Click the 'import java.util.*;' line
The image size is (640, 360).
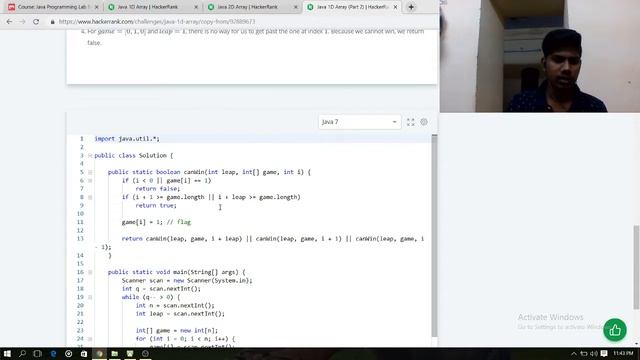(x=127, y=139)
